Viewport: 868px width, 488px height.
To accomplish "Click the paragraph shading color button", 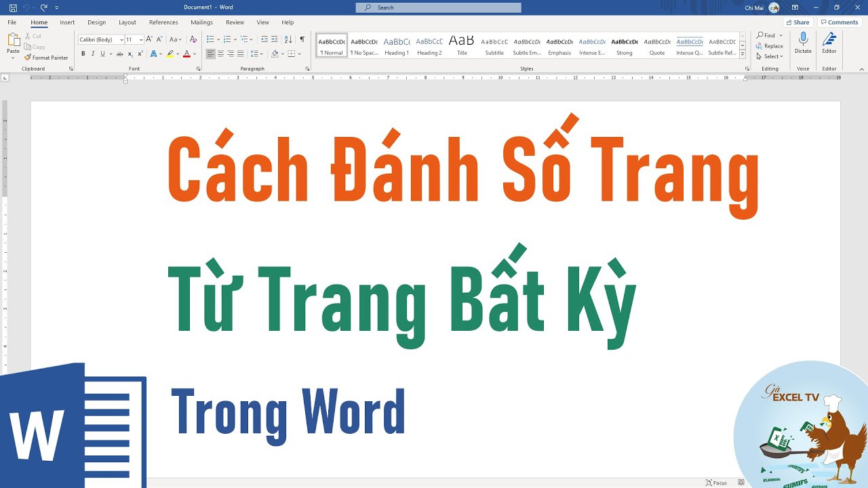I will point(275,54).
